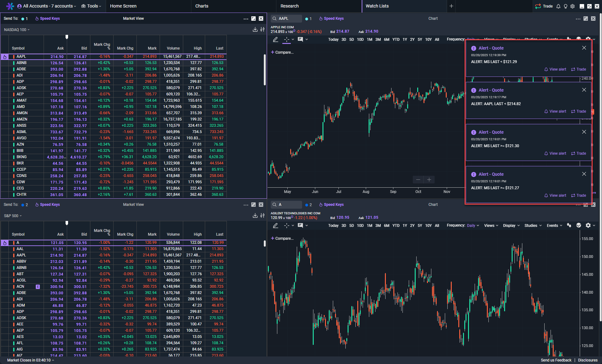
Task: Click Speed Keys in AAPL chart header
Action: [x=331, y=19]
